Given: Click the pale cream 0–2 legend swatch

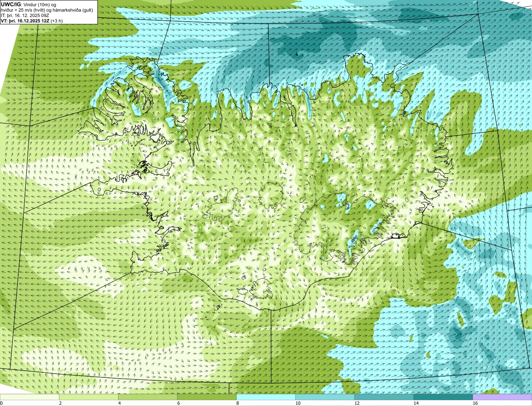Looking at the screenshot, I should point(30,397).
